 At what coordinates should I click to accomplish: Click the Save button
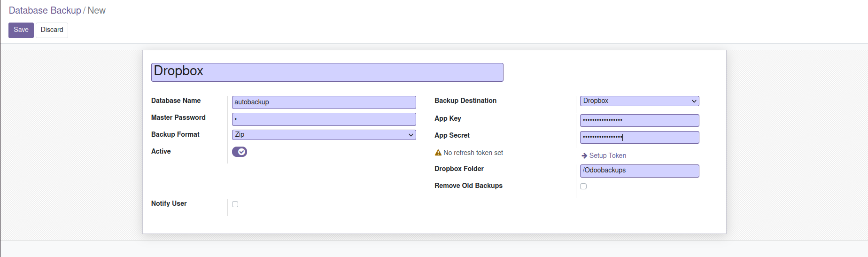21,30
